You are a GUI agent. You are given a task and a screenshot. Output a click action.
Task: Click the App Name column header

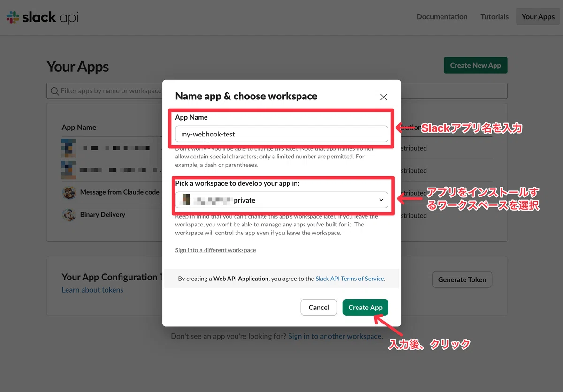point(79,128)
